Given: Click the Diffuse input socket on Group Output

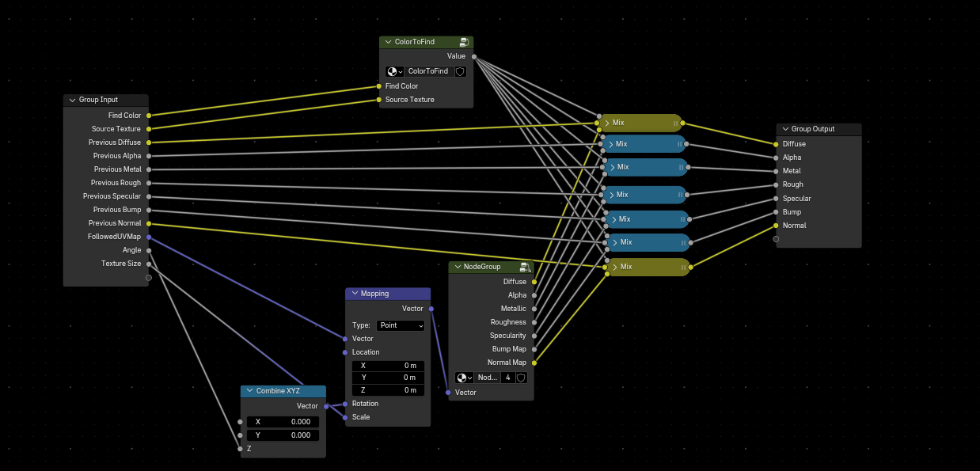Looking at the screenshot, I should click(776, 144).
